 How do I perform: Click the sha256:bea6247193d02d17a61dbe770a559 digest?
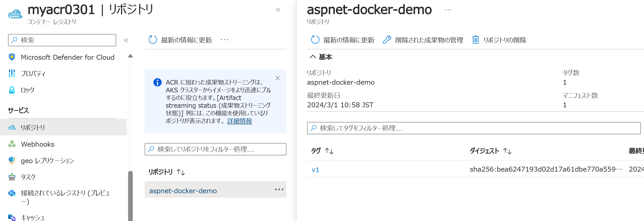(546, 169)
